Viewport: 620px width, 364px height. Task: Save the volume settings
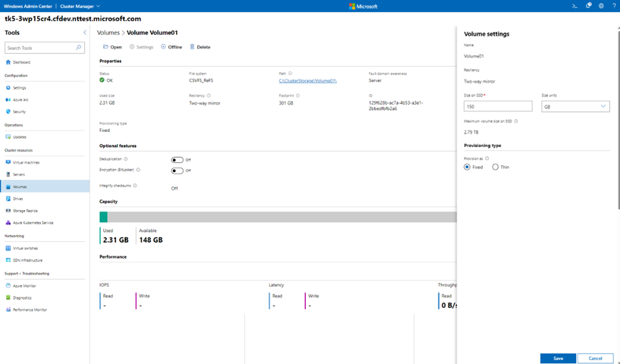(558, 358)
